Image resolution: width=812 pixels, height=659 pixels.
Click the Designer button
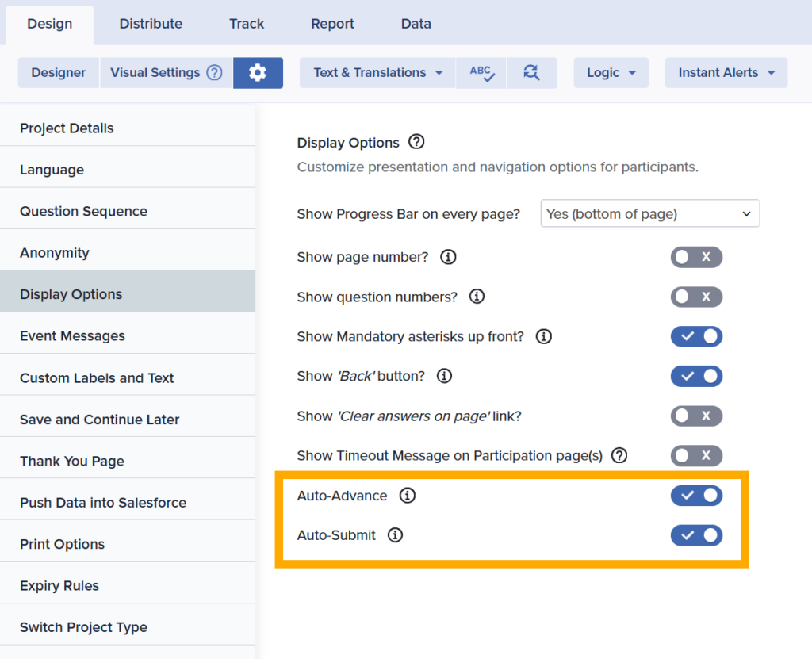57,72
